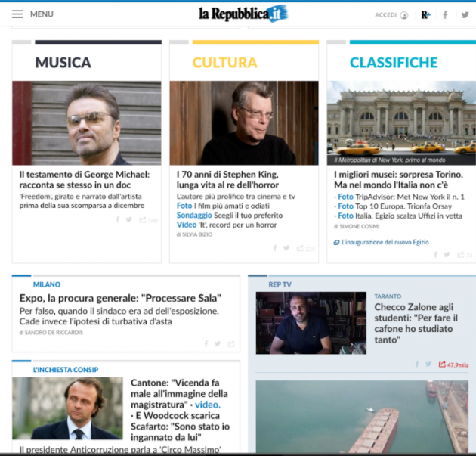Click the Metropolitan museum photo
This screenshot has height=456, width=476.
pyautogui.click(x=401, y=123)
